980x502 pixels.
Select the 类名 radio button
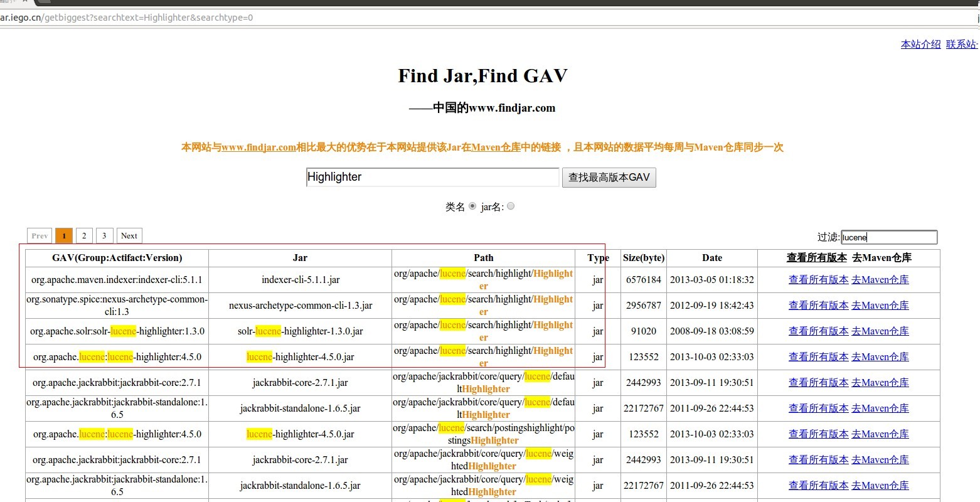click(472, 206)
